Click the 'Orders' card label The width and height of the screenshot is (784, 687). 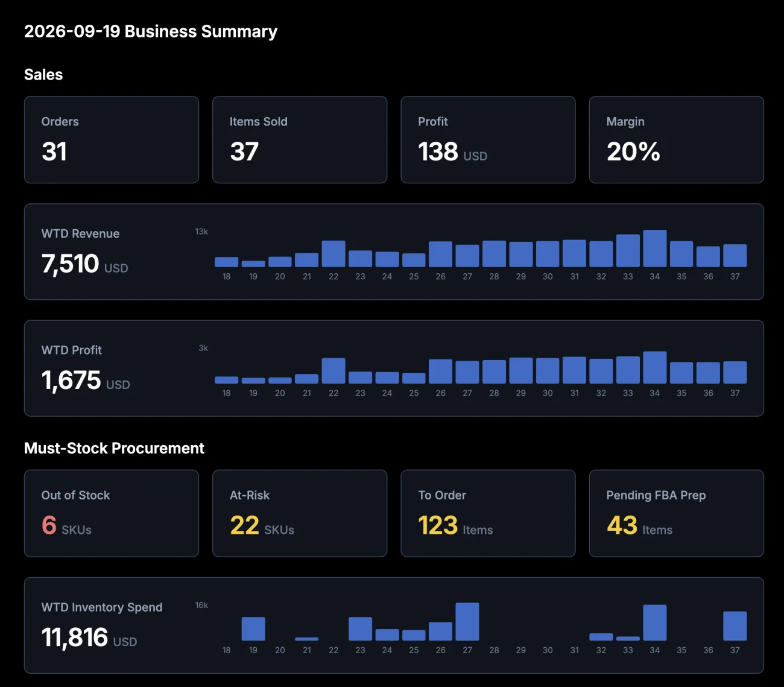tap(60, 121)
